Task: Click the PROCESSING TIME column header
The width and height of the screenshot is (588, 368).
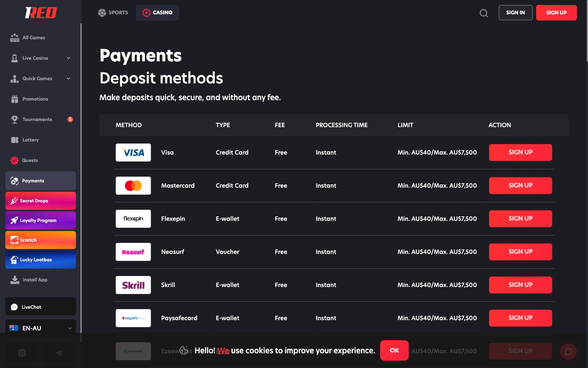Action: 342,125
